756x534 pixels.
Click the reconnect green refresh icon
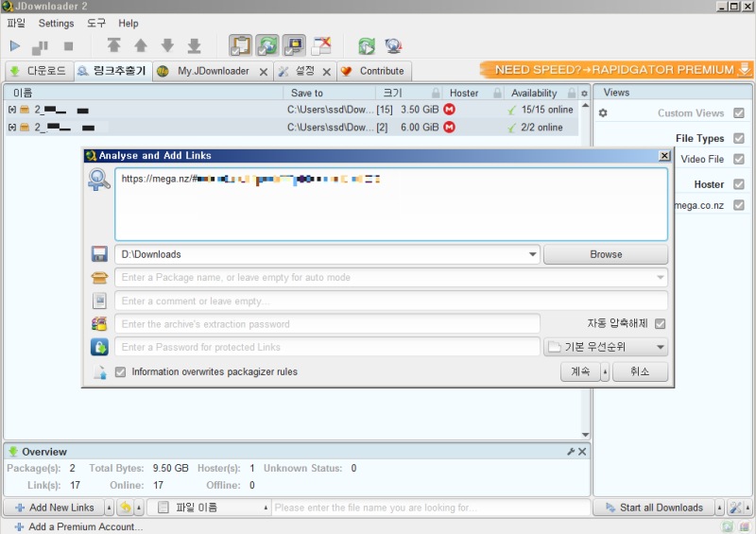367,46
